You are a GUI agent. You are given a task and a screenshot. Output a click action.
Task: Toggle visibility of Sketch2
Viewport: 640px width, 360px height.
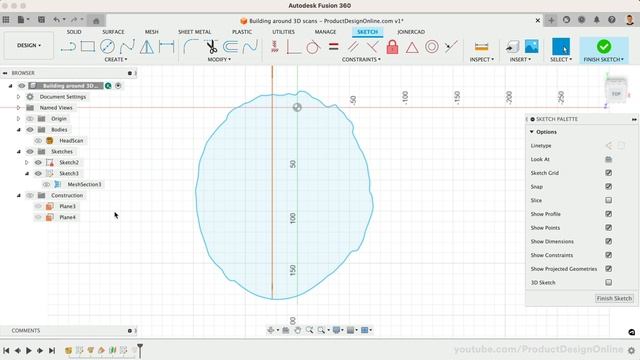[38, 162]
